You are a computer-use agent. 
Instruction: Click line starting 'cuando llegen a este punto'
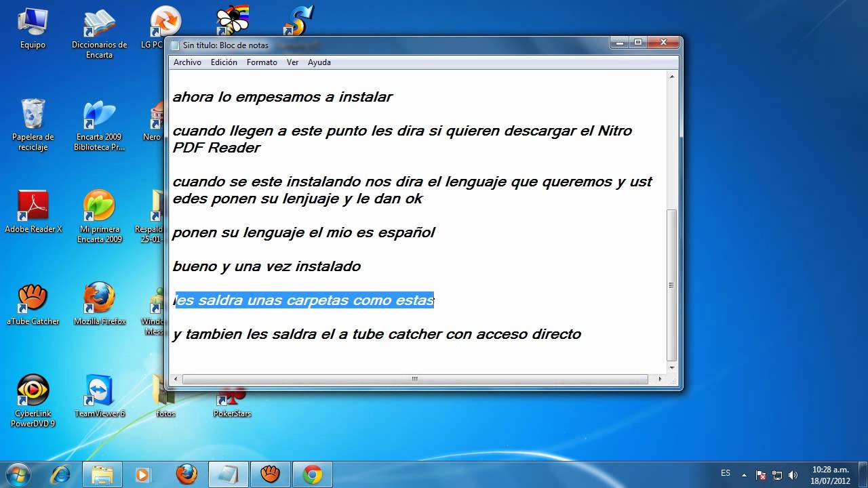tap(402, 131)
